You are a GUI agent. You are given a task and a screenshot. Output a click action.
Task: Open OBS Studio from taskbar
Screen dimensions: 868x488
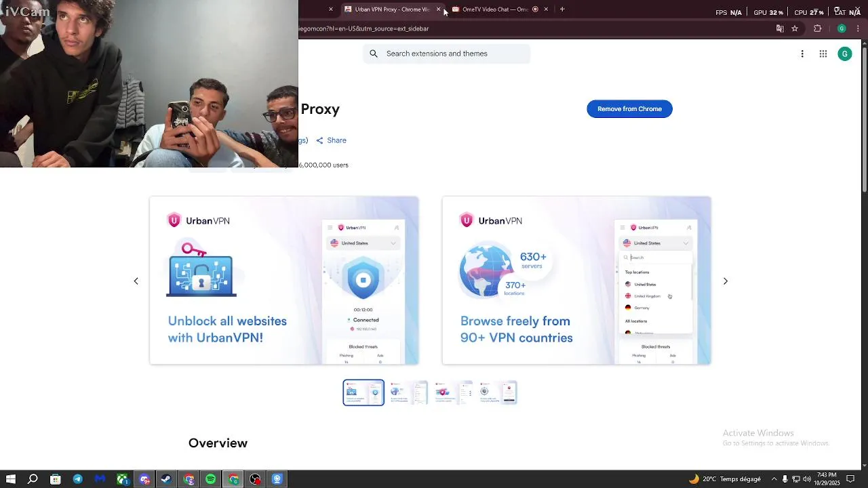[x=255, y=479]
